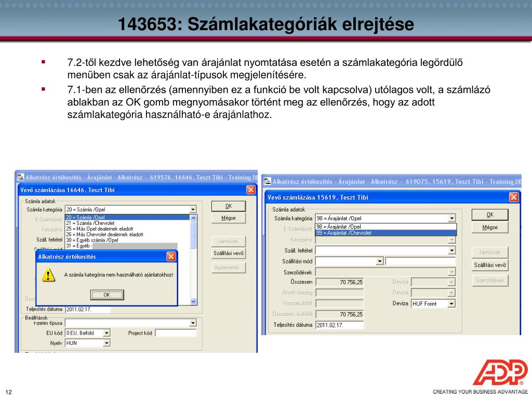Screen dimensions: 532x399
Task: Click Mégse in the Vevő számlázása 16646 dialog
Action: point(229,218)
